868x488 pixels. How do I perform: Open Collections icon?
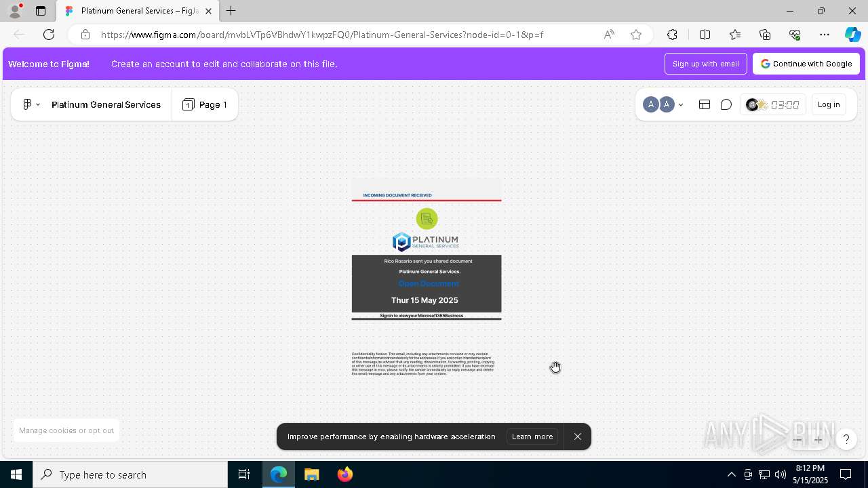765,35
